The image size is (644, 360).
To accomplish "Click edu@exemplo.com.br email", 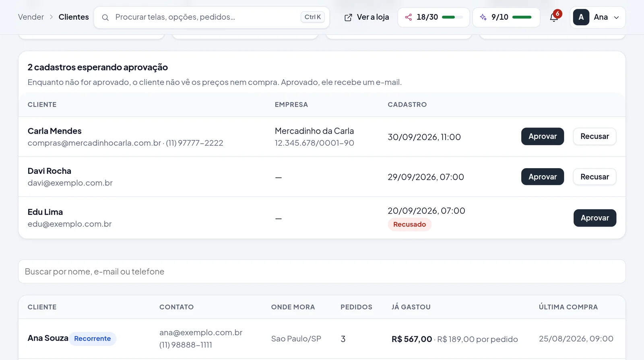I will point(70,224).
